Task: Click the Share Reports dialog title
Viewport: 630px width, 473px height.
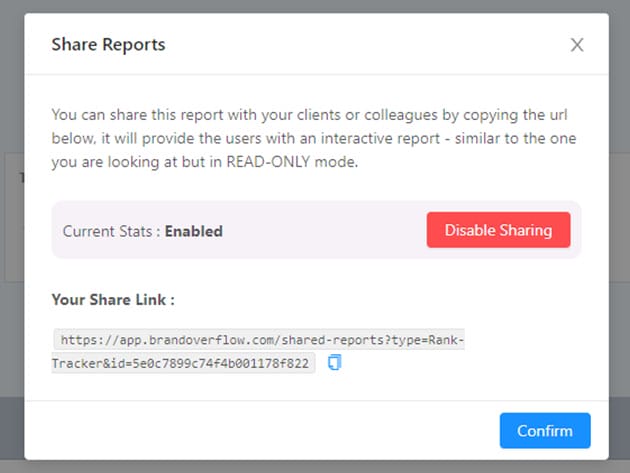Action: [108, 44]
